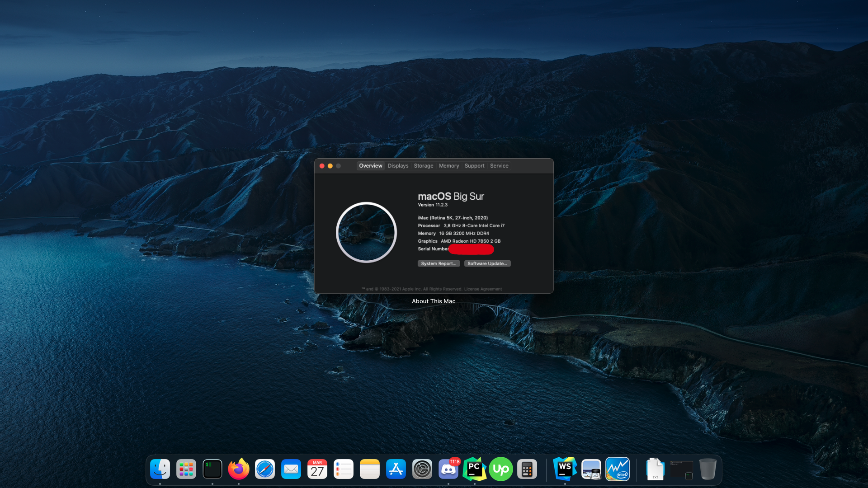The height and width of the screenshot is (488, 868).
Task: Open the Memory tab
Action: click(449, 166)
